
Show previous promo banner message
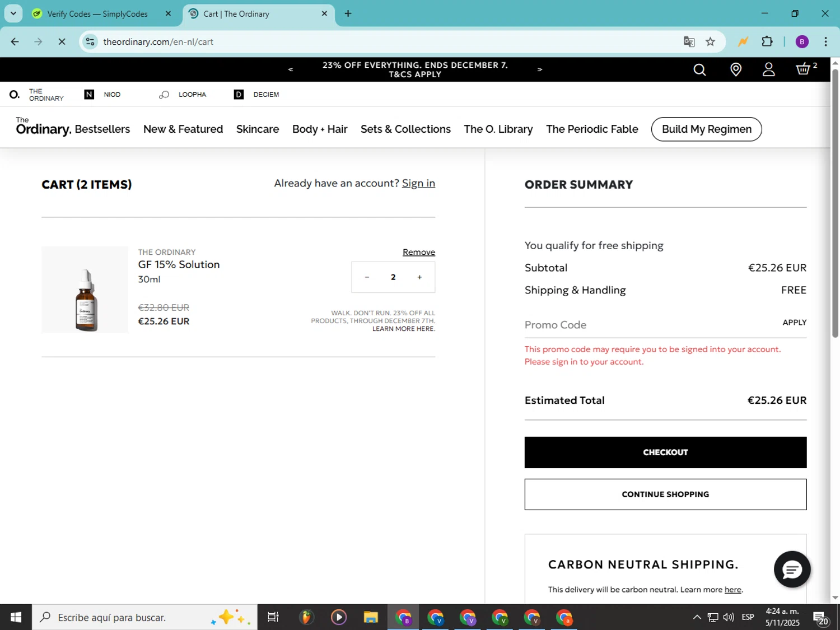(290, 69)
